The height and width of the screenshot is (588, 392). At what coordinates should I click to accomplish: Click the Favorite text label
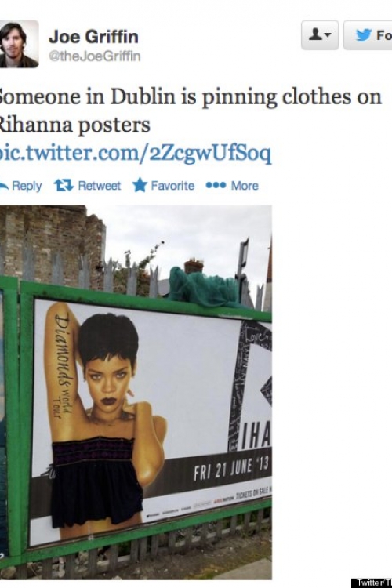(172, 185)
